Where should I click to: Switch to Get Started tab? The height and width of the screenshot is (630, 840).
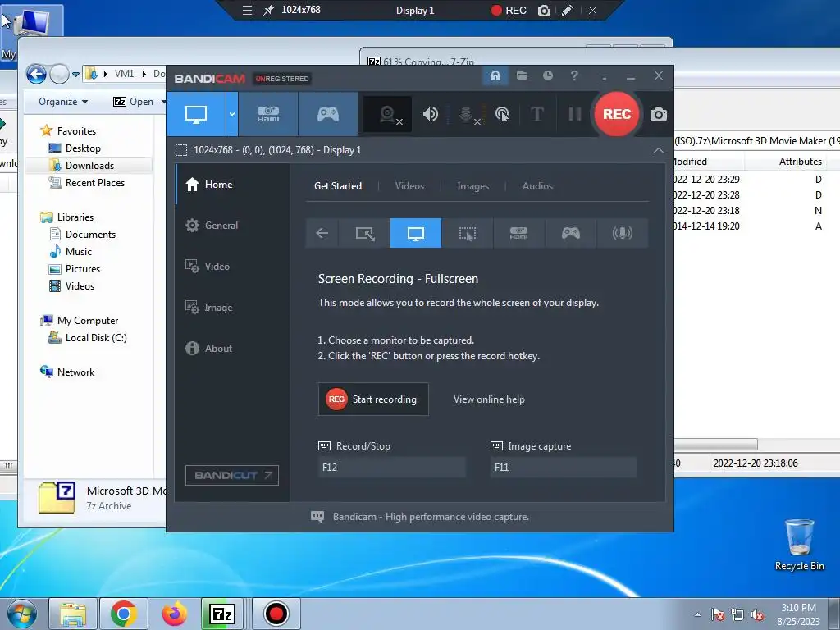point(338,186)
